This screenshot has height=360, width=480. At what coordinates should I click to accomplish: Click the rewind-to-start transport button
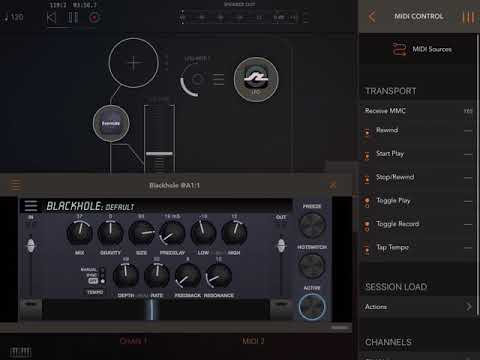tap(51, 17)
